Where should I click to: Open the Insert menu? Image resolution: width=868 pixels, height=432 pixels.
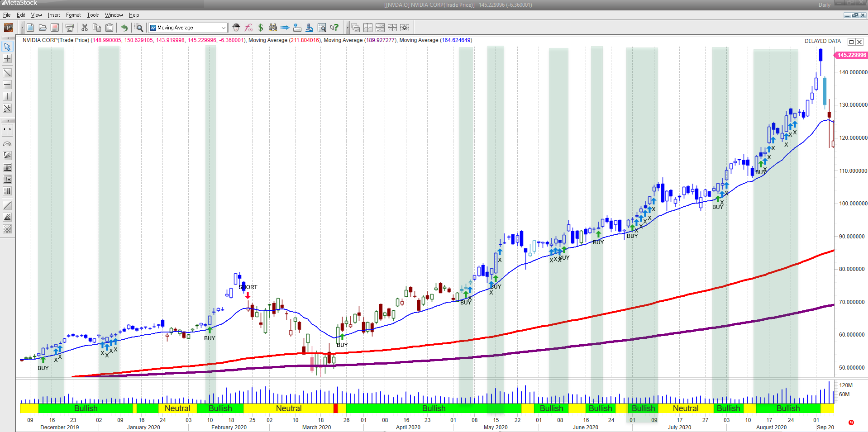54,15
